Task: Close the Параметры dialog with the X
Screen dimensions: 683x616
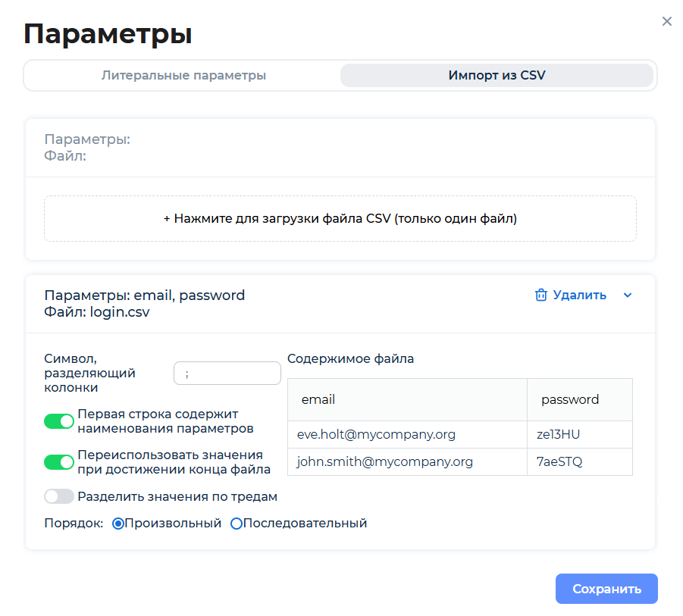Action: [666, 21]
